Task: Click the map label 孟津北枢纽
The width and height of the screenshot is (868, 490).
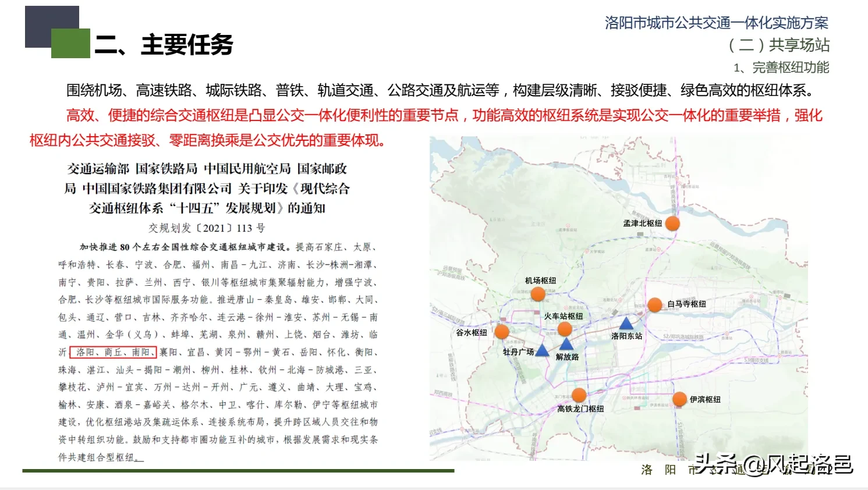Action: (643, 223)
